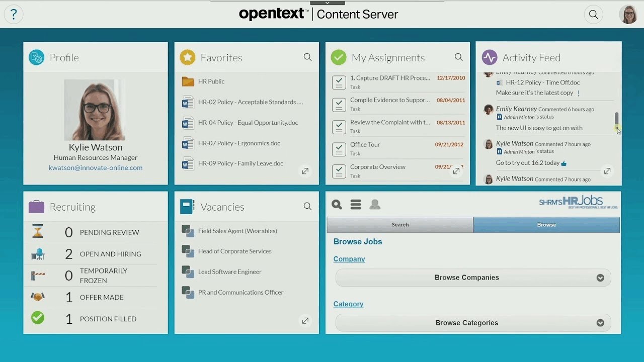Image resolution: width=644 pixels, height=362 pixels.
Task: Check the Corporate Overview task checkbox
Action: click(x=339, y=171)
